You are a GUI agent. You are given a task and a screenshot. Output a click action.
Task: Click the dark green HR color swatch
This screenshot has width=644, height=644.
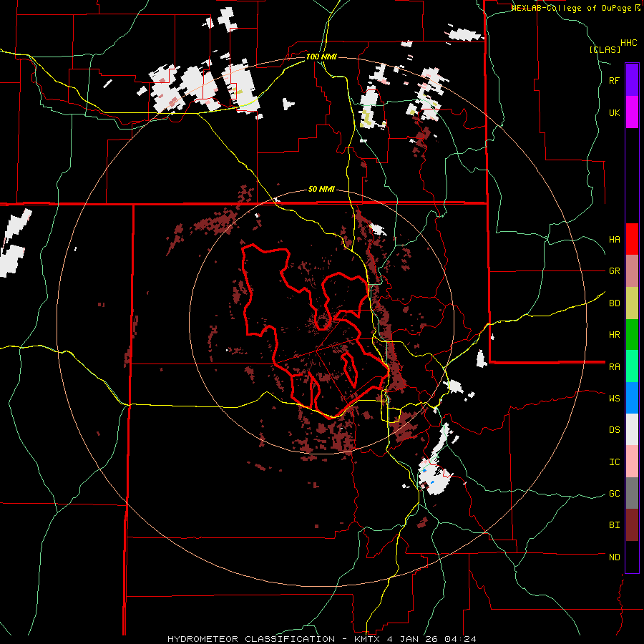pyautogui.click(x=632, y=335)
